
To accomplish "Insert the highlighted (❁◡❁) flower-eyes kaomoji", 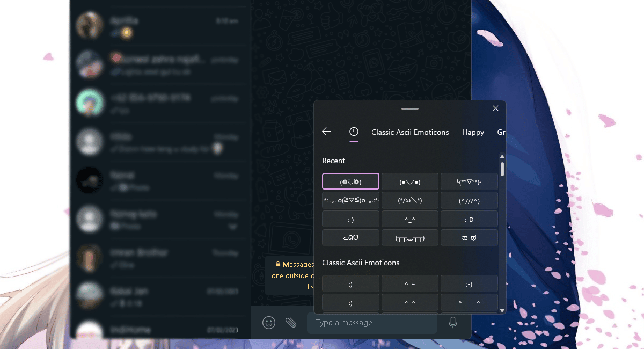I will pos(351,181).
